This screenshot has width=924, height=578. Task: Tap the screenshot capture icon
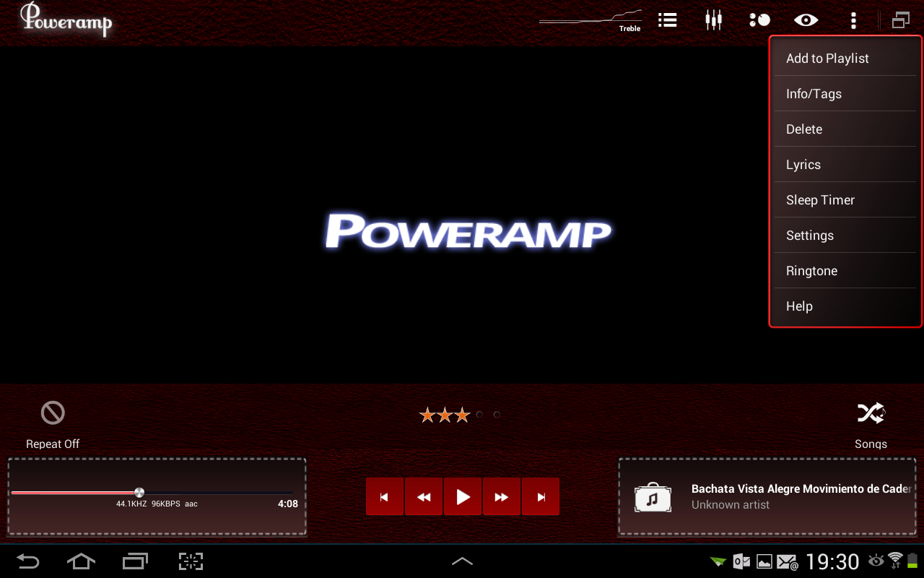(x=191, y=561)
